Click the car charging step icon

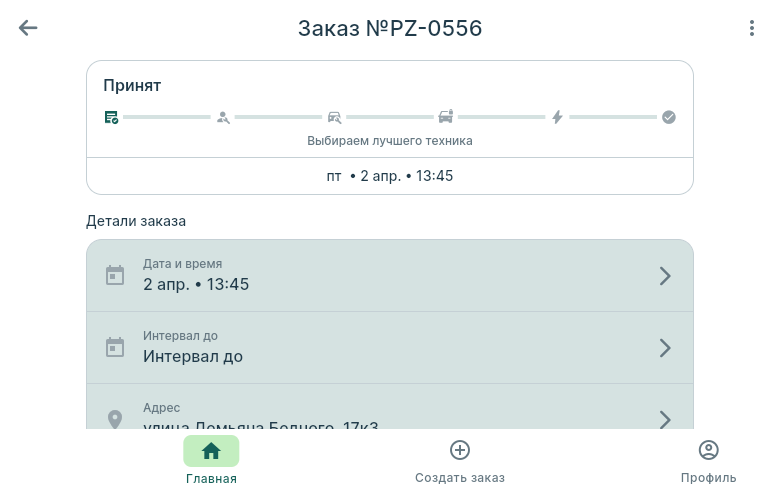[x=446, y=117]
